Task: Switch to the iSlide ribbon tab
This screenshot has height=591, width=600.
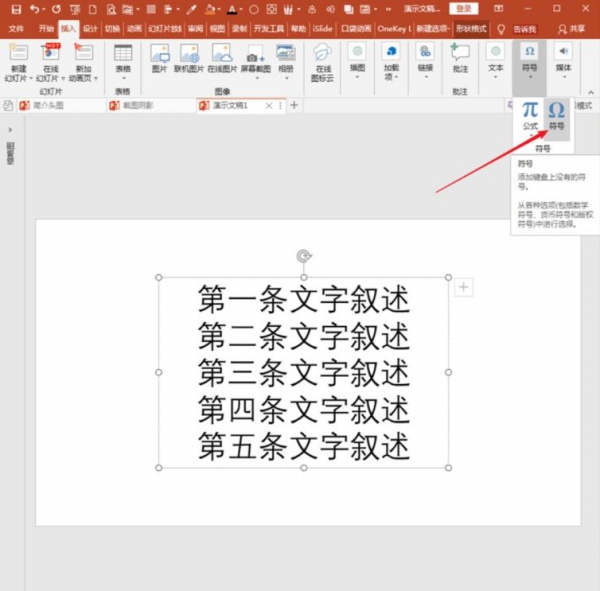Action: [323, 29]
